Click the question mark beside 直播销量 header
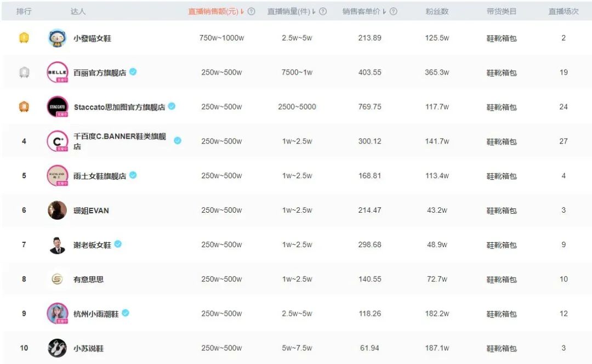The image size is (592, 364). pyautogui.click(x=324, y=10)
